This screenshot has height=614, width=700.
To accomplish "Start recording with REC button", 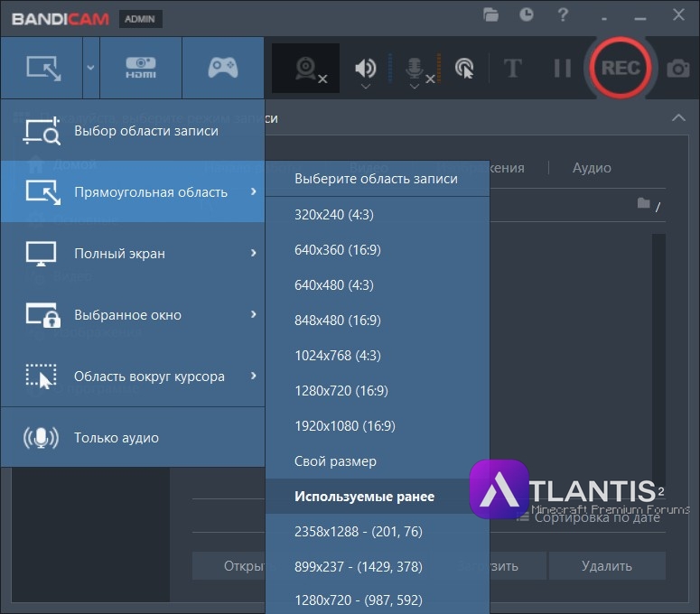I will point(621,68).
